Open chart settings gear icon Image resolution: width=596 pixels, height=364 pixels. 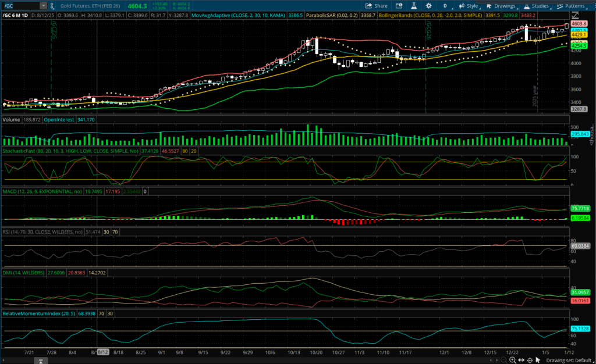pyautogui.click(x=430, y=5)
